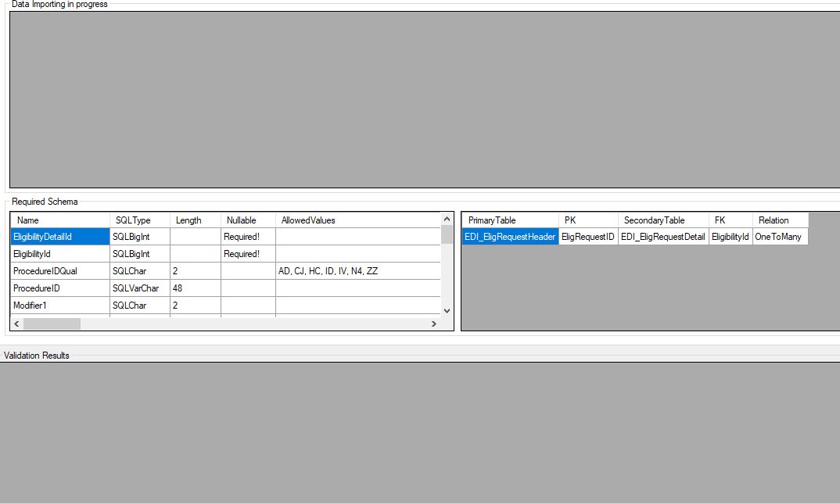The image size is (840, 504).
Task: Select the EDI_EligRequestHeader cell
Action: [511, 237]
